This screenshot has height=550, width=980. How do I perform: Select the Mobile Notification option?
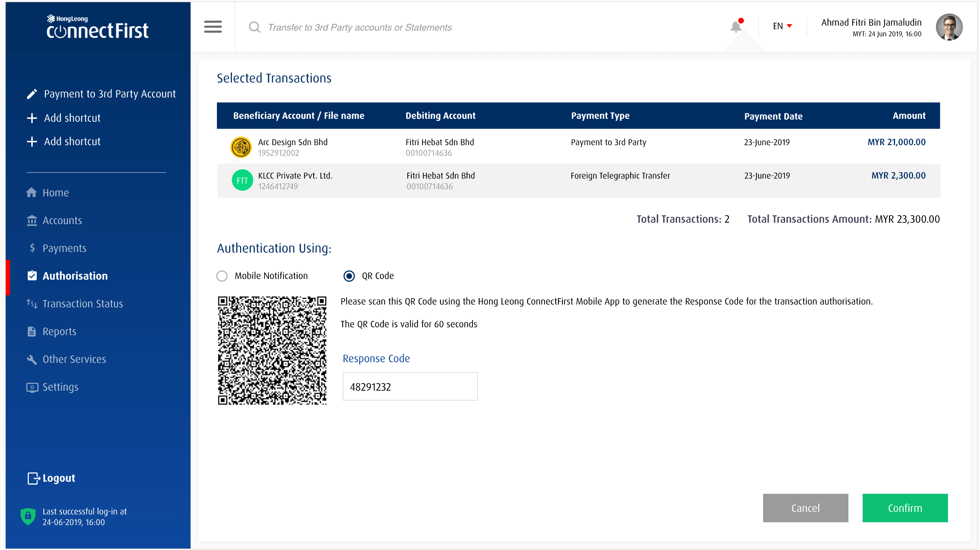pos(222,276)
